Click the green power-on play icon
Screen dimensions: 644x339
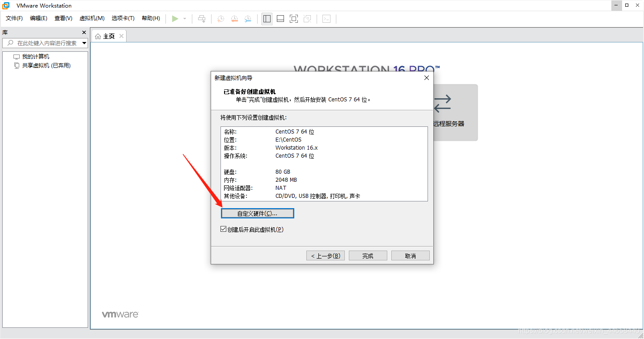pyautogui.click(x=175, y=19)
